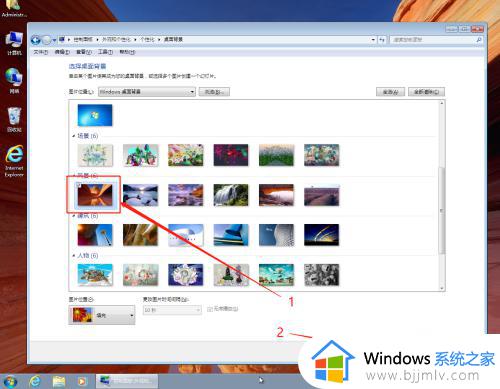Screen dimensions: 500x389
Task: Open the 帮助 menu
Action: pos(127,52)
